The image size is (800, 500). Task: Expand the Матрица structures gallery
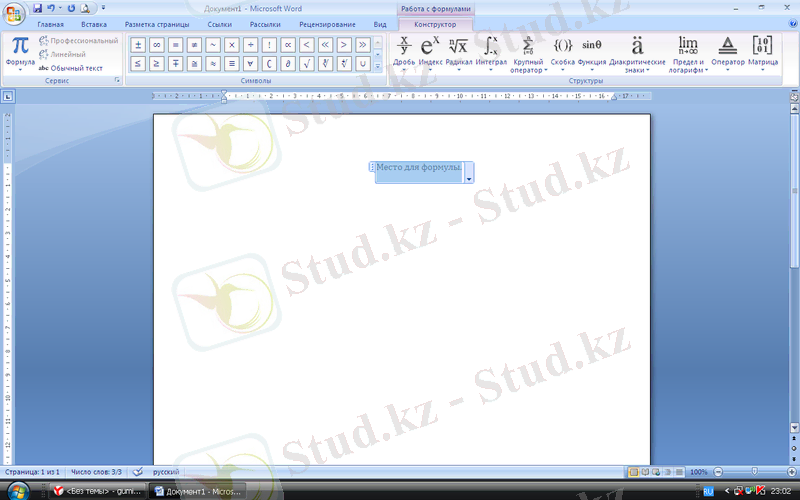click(763, 54)
